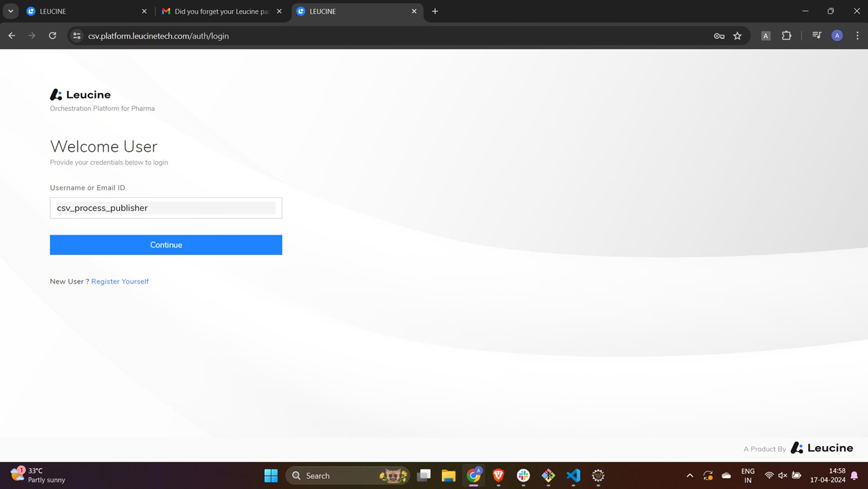Screen dimensions: 868x489
Task: Open the notifications bell icon
Action: [854, 475]
